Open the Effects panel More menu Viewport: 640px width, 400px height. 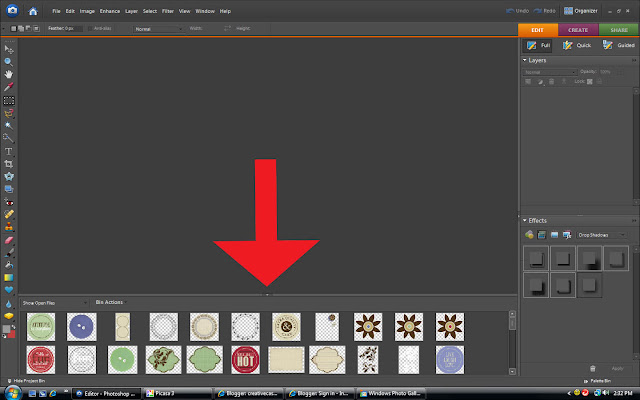coord(634,220)
